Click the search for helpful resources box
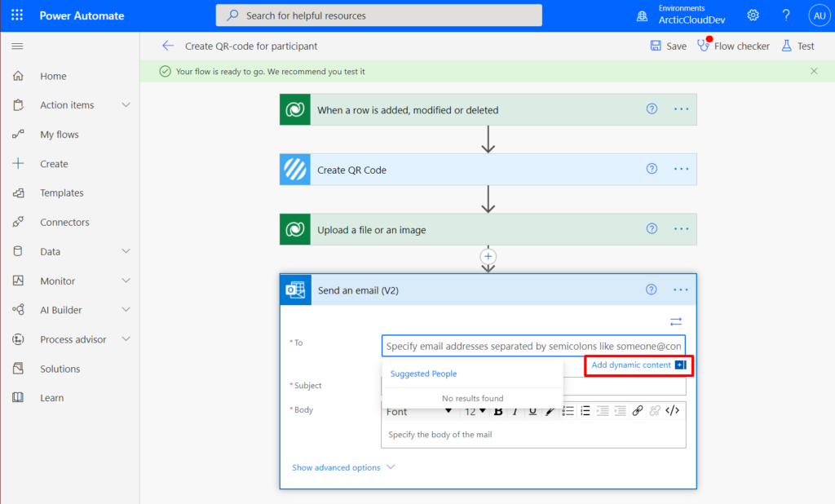Screen dimensions: 835x504 [378, 15]
